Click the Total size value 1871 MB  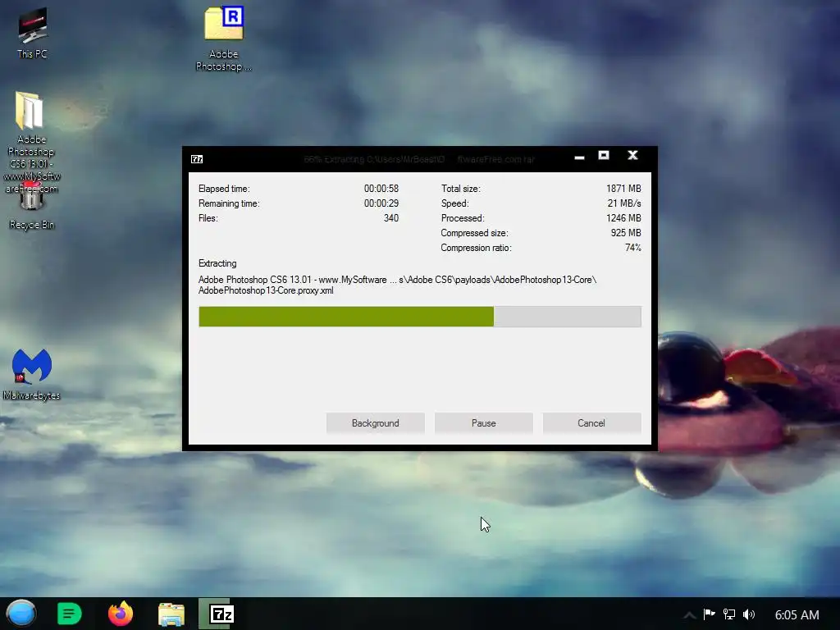(623, 189)
